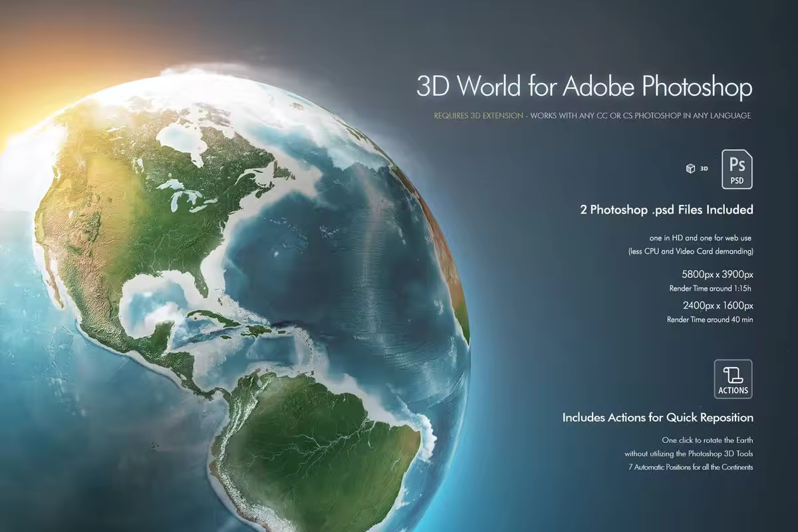Screen dimensions: 798x532
Task: Click the Ps PSD file icon
Action: (x=737, y=170)
